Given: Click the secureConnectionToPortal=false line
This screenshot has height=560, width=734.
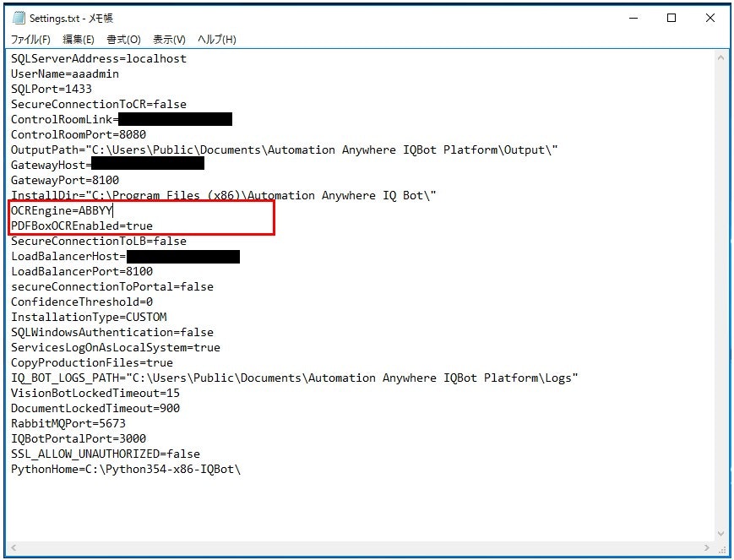Looking at the screenshot, I should (x=112, y=287).
